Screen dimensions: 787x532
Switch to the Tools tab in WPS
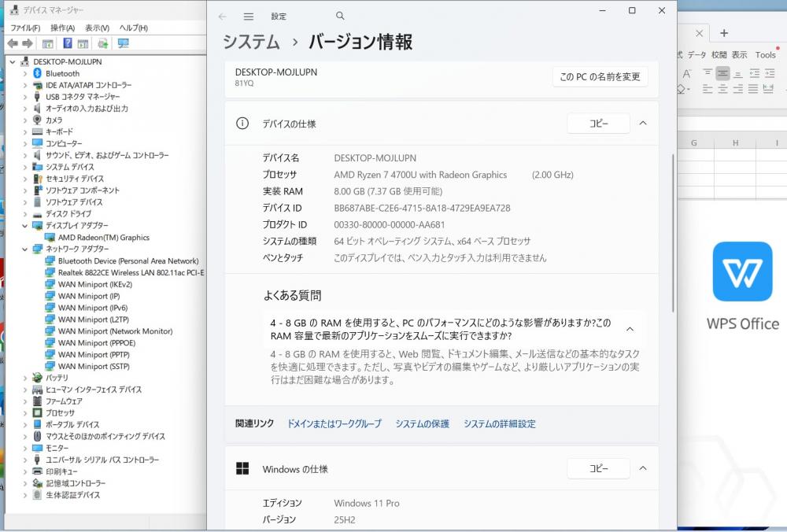click(x=766, y=55)
